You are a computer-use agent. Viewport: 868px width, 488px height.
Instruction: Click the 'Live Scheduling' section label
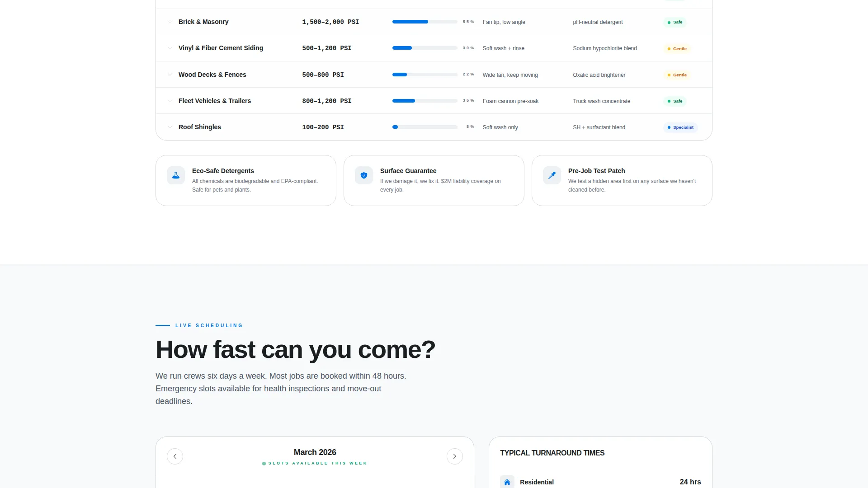point(209,325)
